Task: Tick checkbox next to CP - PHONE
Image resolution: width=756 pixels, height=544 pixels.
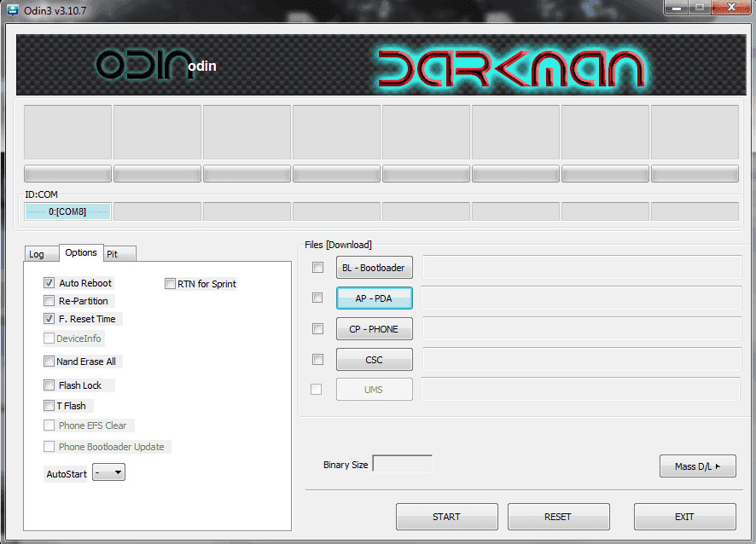Action: 317,328
